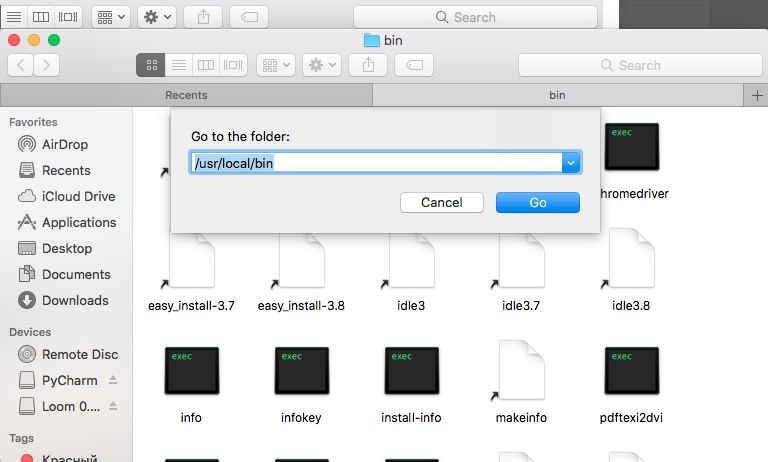Click the Edit Tags button in background window

point(249,17)
